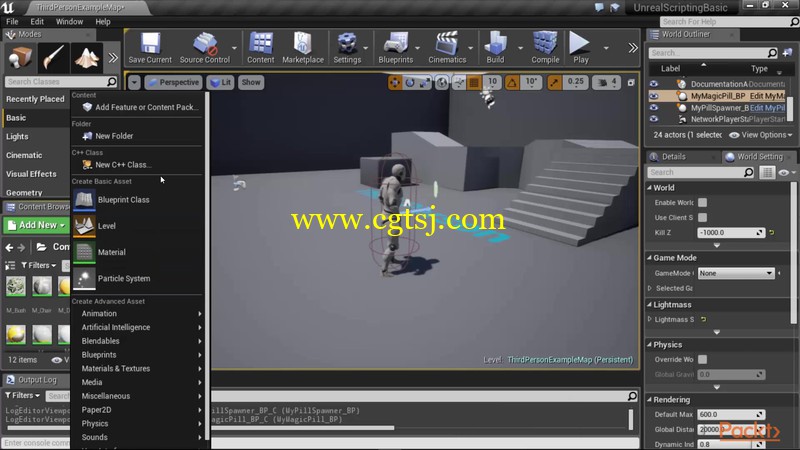Open Blueprints toolbar icon
800x450 pixels.
point(395,48)
